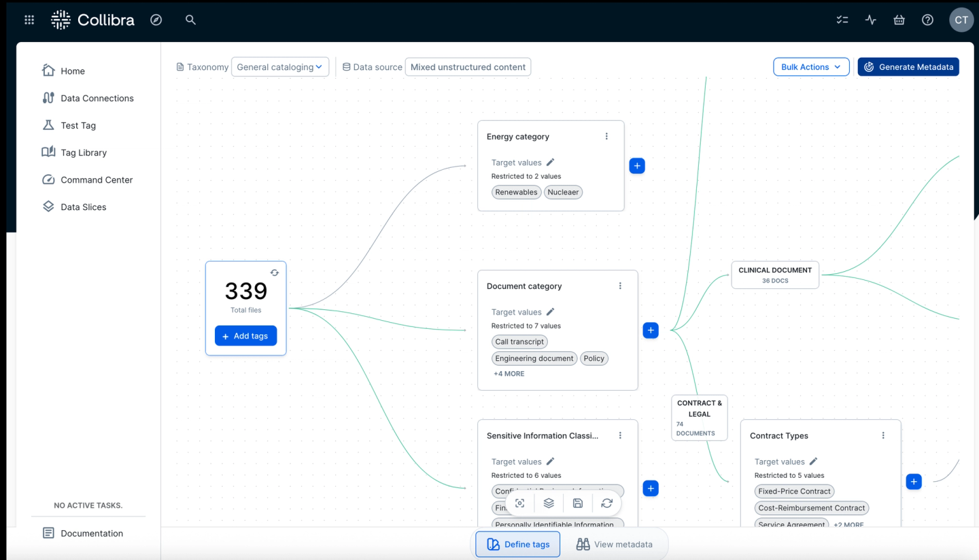Image resolution: width=979 pixels, height=560 pixels.
Task: Click the compass explore icon in header
Action: click(156, 20)
